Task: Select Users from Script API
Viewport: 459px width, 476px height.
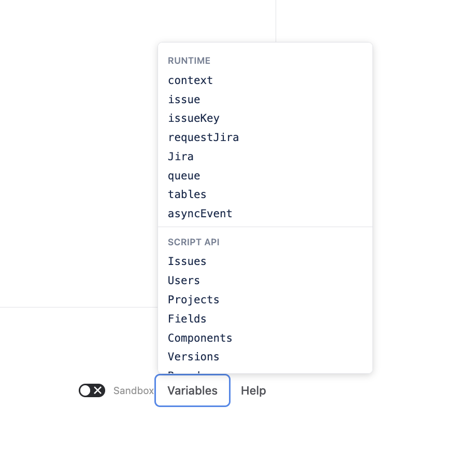Action: click(x=184, y=281)
